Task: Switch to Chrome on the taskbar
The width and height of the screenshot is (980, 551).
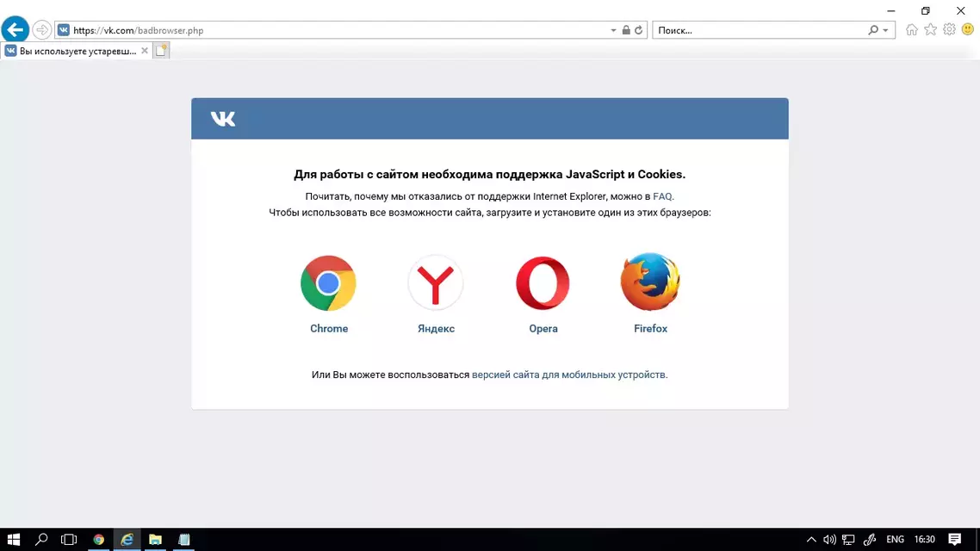Action: tap(99, 539)
